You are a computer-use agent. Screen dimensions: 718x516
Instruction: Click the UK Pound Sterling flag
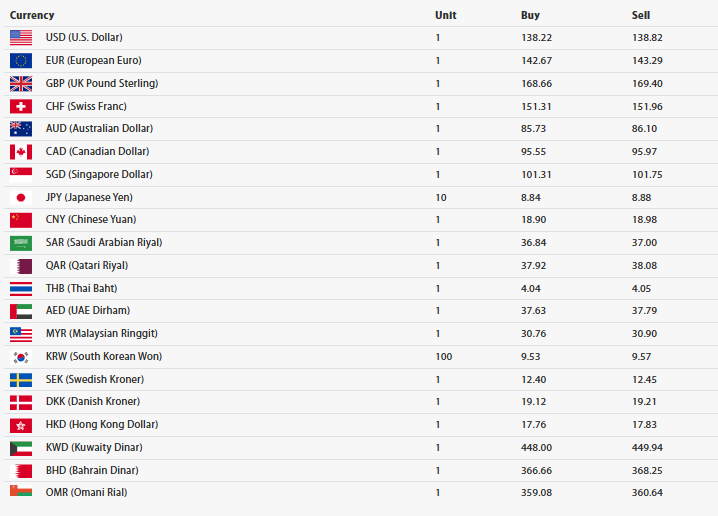point(21,83)
